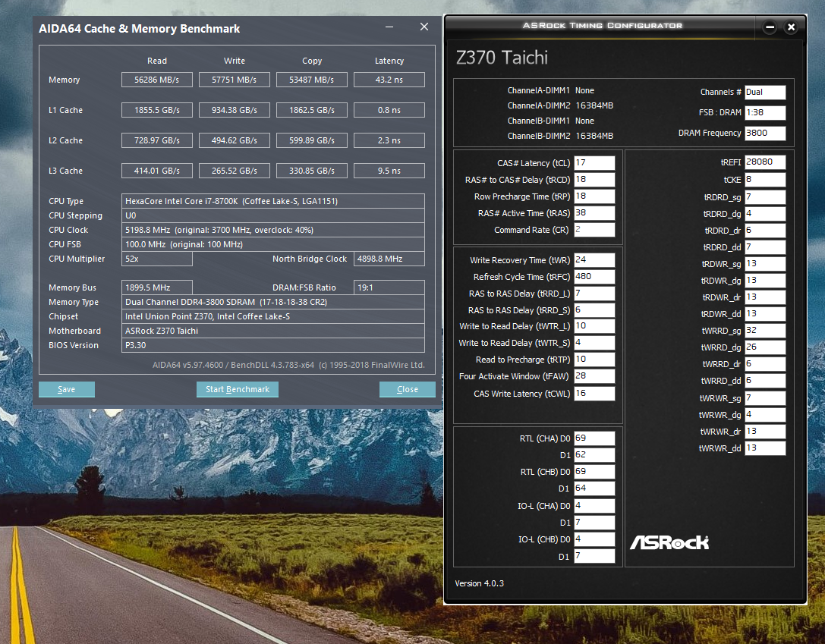825x644 pixels.
Task: Click the ASRock logo
Action: [x=669, y=542]
